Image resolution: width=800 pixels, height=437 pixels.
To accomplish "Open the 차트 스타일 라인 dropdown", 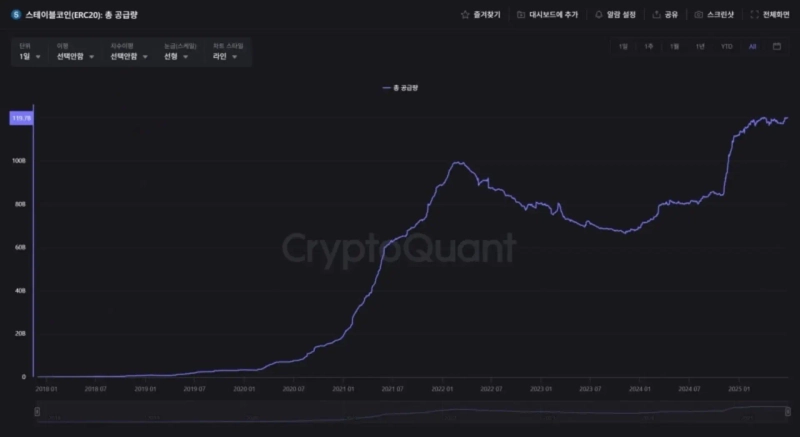I will [226, 57].
